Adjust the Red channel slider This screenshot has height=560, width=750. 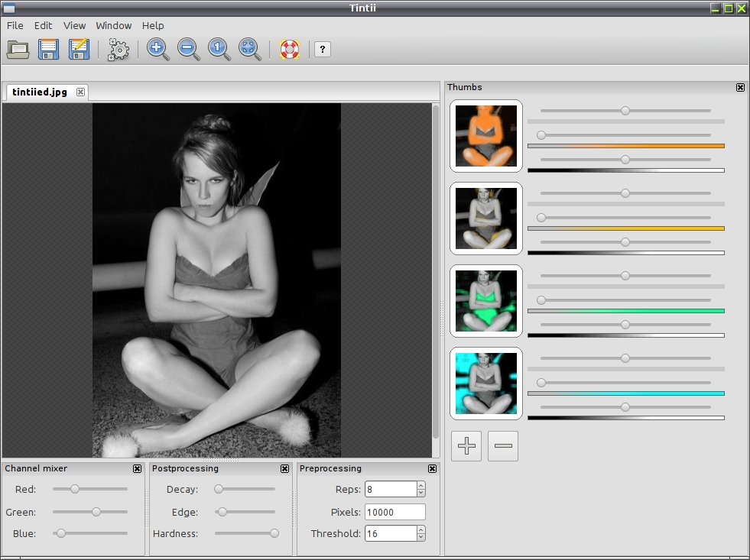[90, 489]
